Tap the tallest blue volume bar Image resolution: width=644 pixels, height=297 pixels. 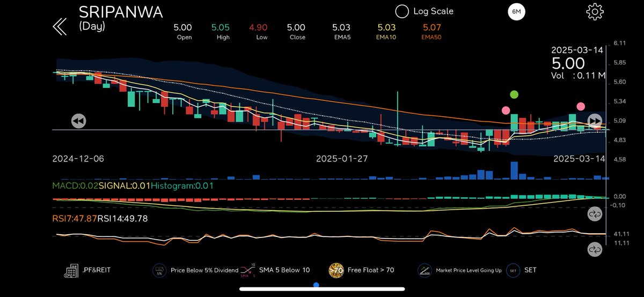click(x=514, y=170)
